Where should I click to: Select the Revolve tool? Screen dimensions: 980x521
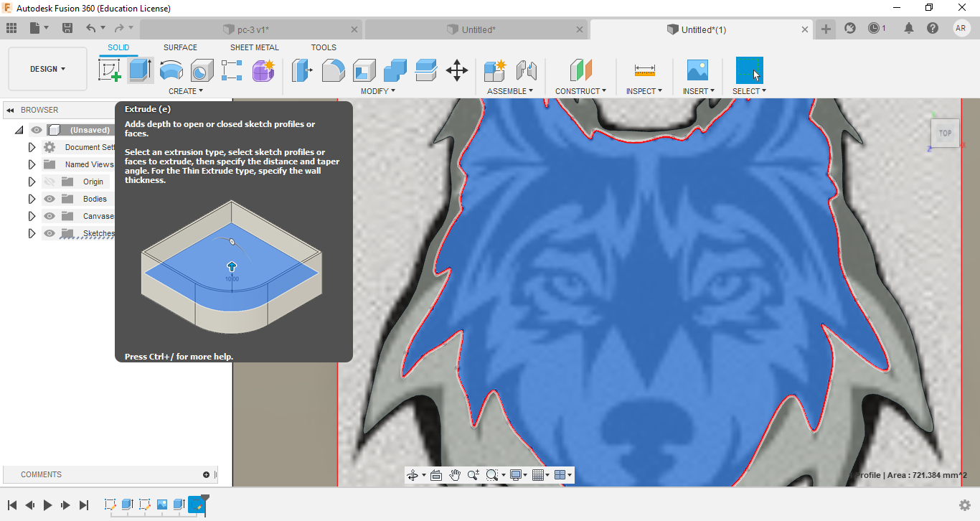pos(171,70)
